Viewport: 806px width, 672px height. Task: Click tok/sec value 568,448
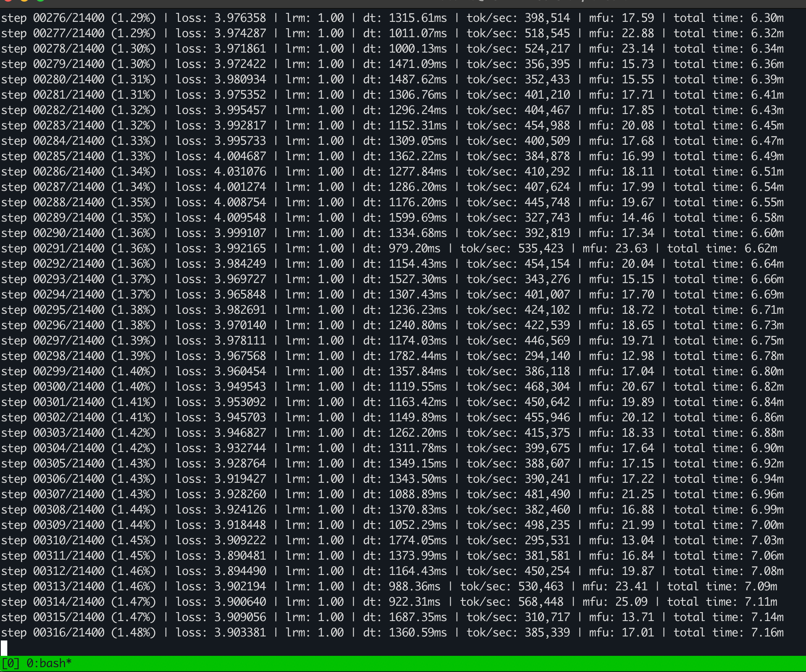[x=541, y=602]
